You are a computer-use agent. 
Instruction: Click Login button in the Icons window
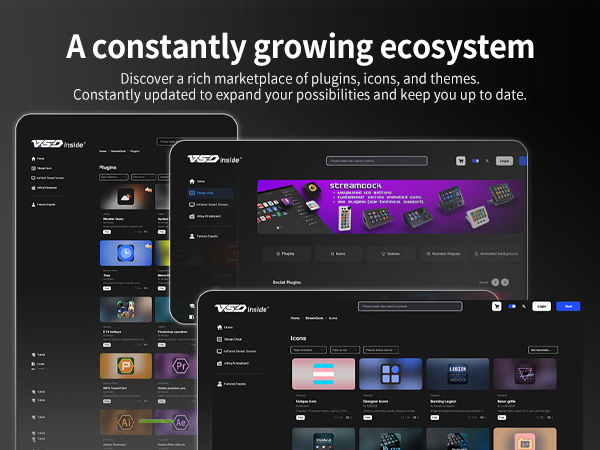click(541, 306)
